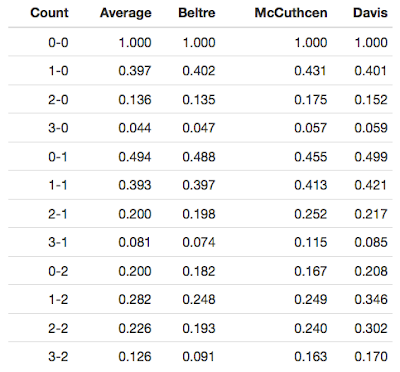Select the 3-2 count row label
Viewport: 400px width, 372px height.
click(x=58, y=357)
